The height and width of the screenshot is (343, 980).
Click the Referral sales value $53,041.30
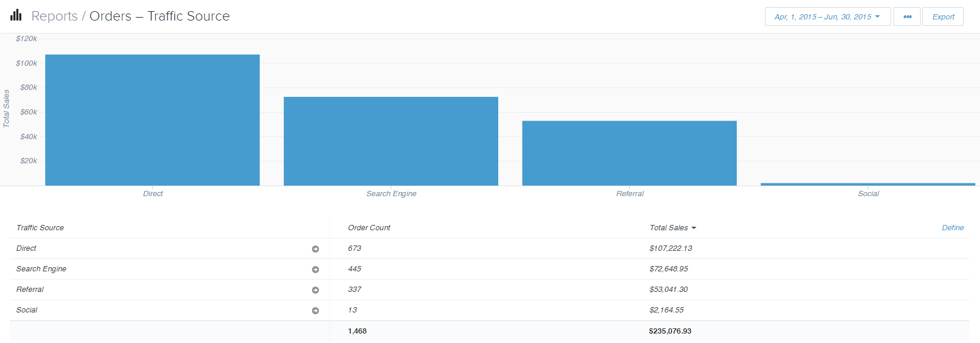(x=668, y=290)
